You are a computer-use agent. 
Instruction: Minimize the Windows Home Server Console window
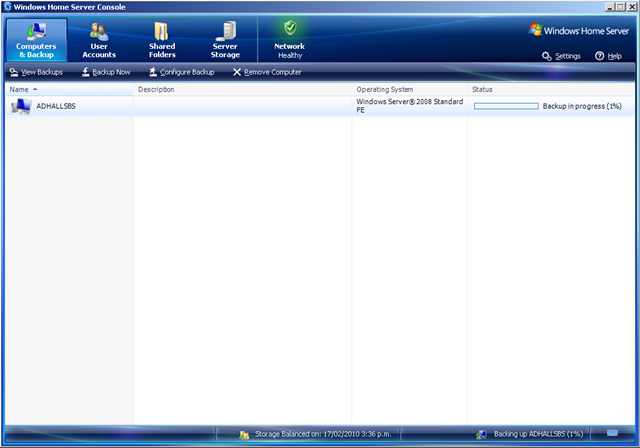coord(610,7)
